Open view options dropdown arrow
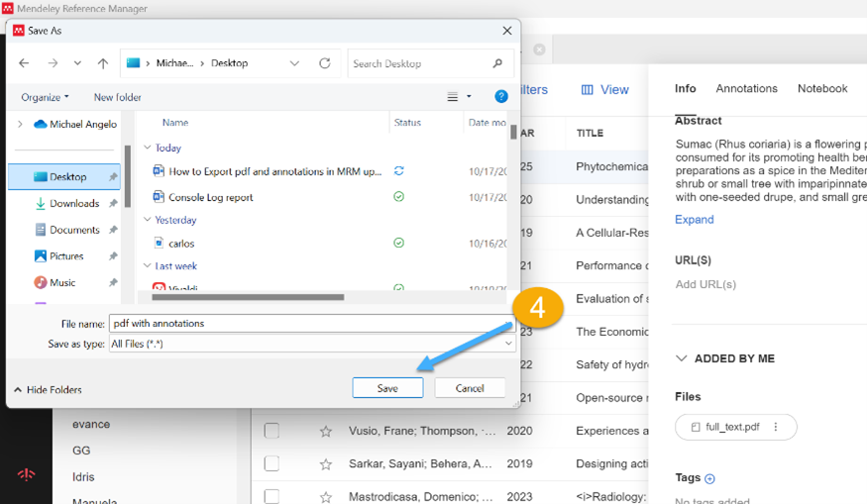867x504 pixels. (x=469, y=97)
